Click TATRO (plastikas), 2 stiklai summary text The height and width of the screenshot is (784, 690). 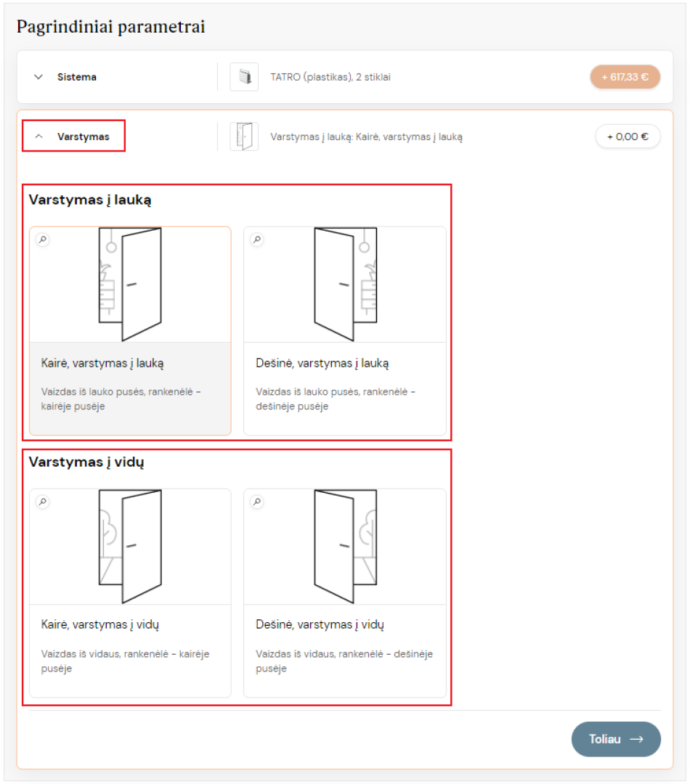pyautogui.click(x=330, y=77)
